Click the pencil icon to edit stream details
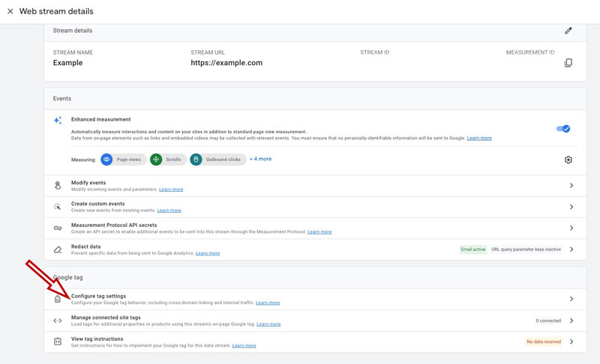 point(568,31)
